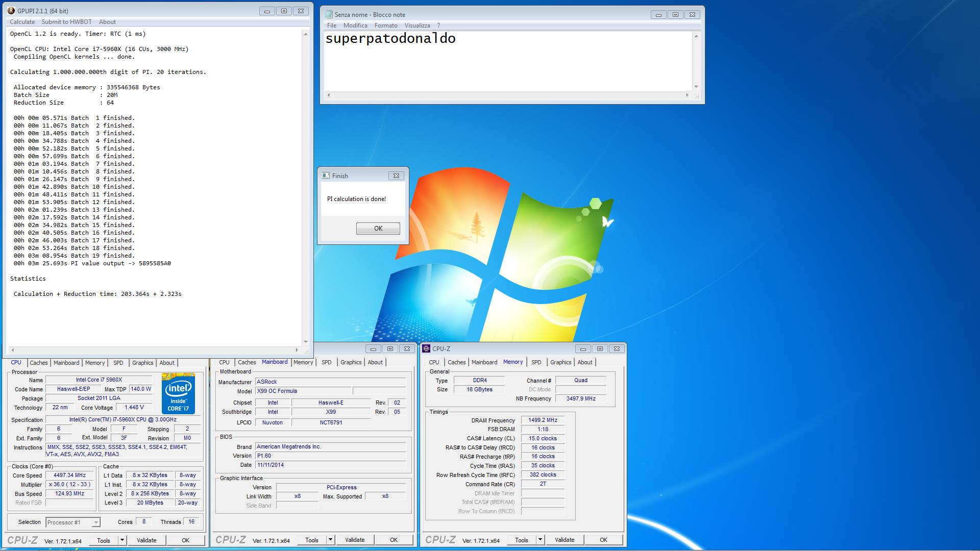Image resolution: width=980 pixels, height=551 pixels.
Task: Switch to SPD tab in CPU window
Action: coord(118,363)
